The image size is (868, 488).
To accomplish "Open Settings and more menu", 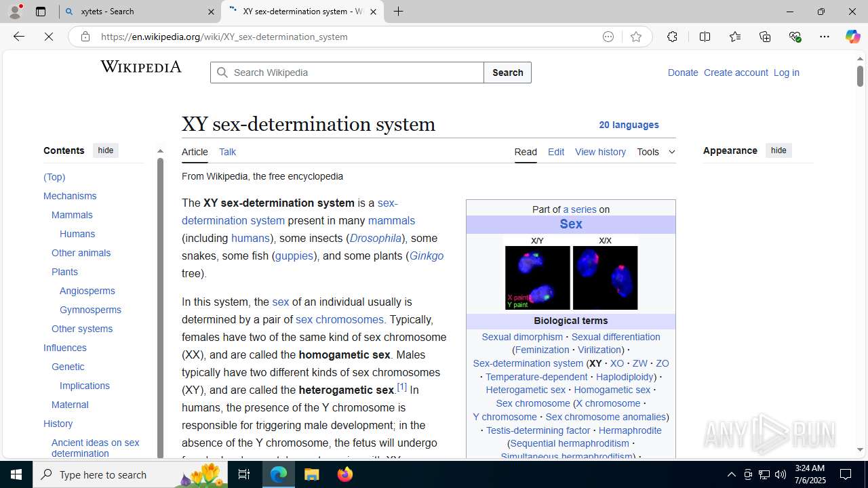I will (825, 37).
